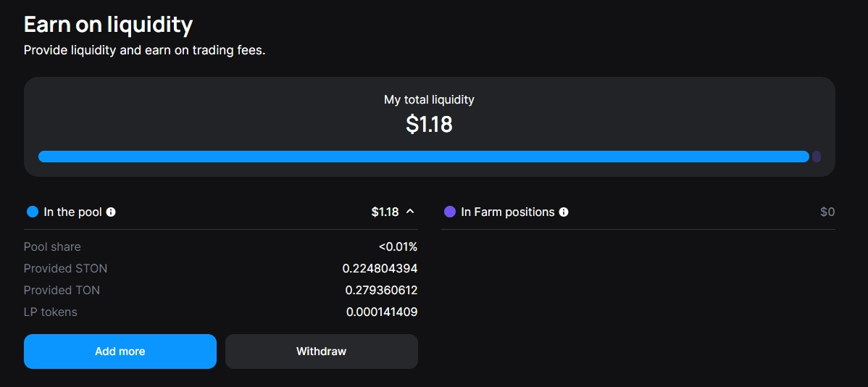
Task: Click the Add more button
Action: 120,351
